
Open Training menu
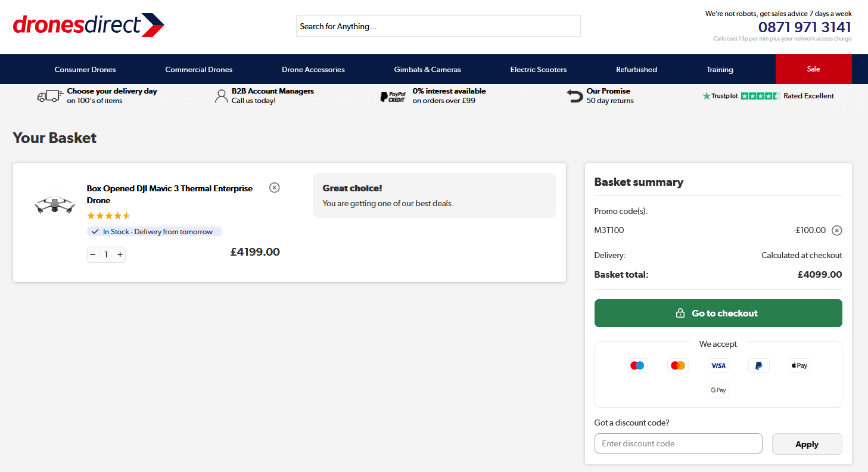(720, 70)
